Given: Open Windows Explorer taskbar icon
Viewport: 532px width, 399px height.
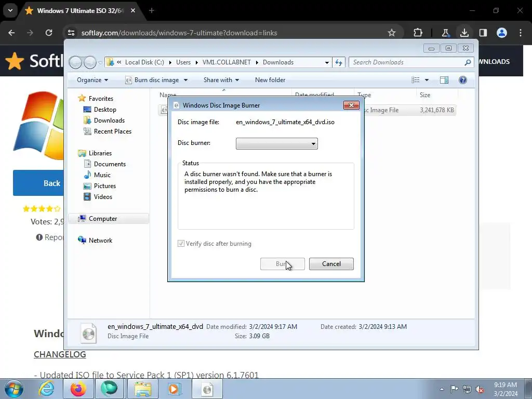Looking at the screenshot, I should (143, 389).
